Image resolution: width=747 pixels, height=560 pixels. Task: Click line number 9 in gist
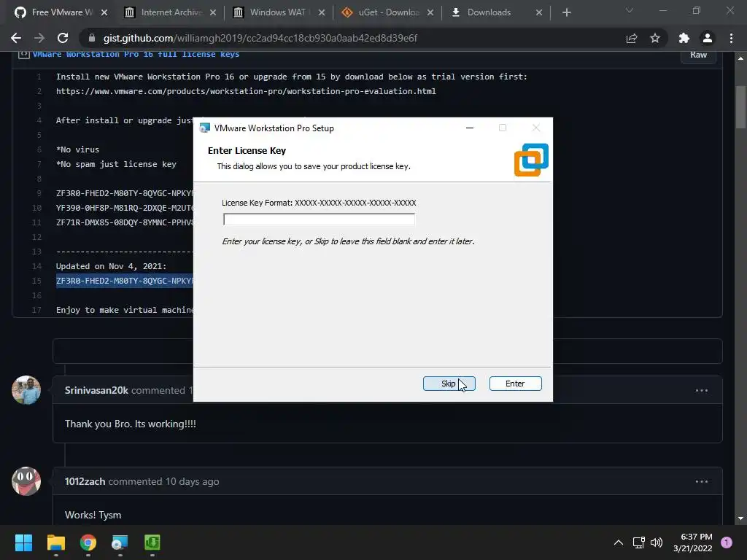point(39,193)
